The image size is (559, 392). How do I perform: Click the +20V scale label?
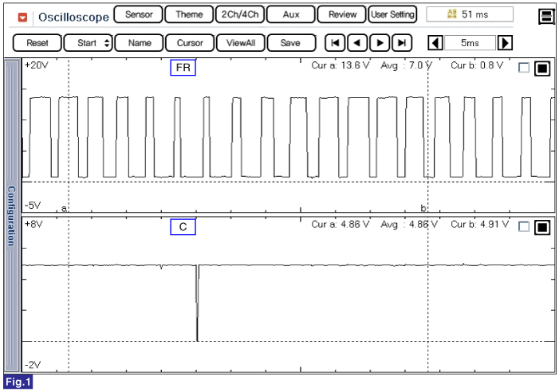point(37,65)
